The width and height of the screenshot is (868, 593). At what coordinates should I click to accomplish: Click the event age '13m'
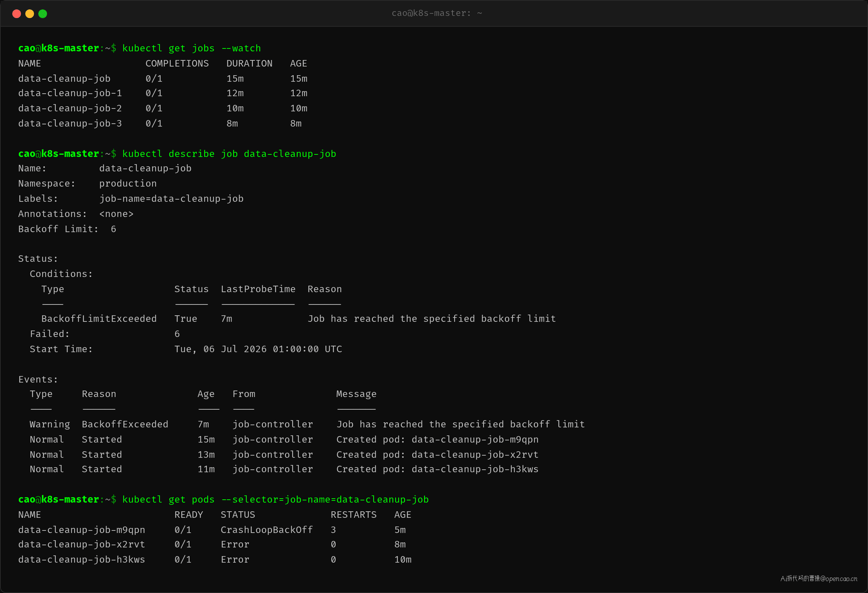[206, 455]
